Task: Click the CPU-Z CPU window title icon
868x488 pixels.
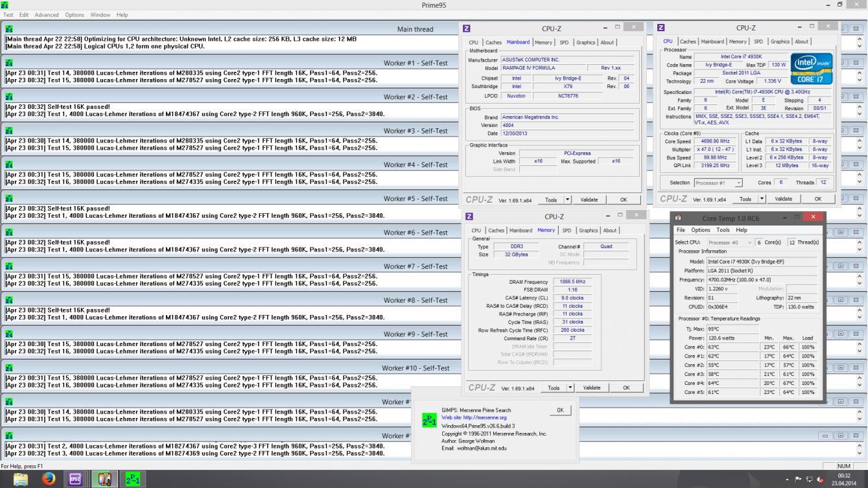Action: 661,28
